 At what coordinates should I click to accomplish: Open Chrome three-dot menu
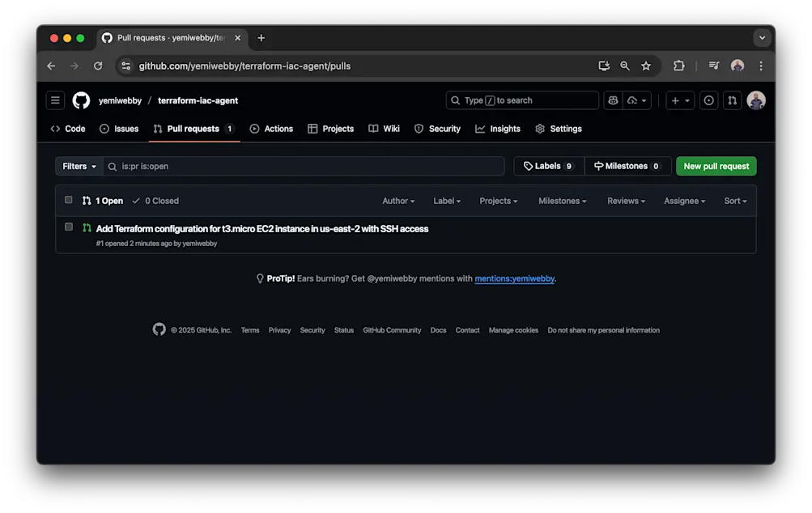[761, 66]
